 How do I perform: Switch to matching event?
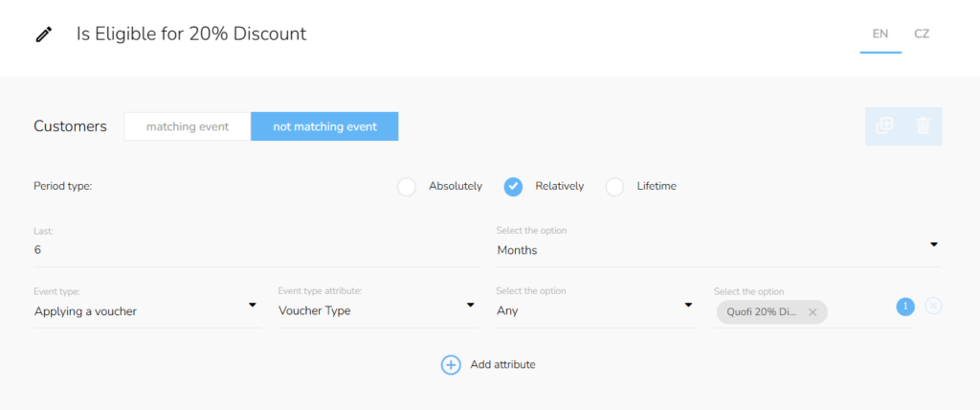(x=188, y=126)
